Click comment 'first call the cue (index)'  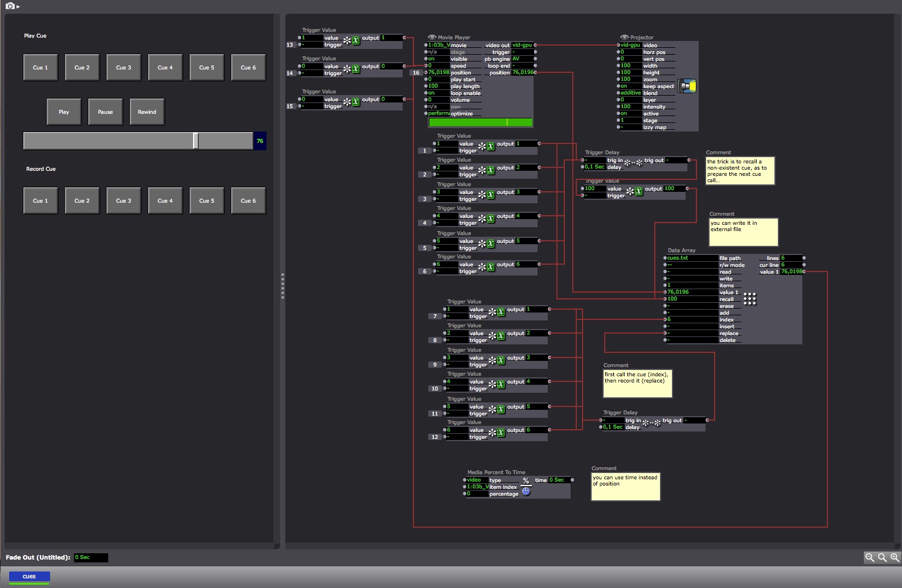coord(638,384)
